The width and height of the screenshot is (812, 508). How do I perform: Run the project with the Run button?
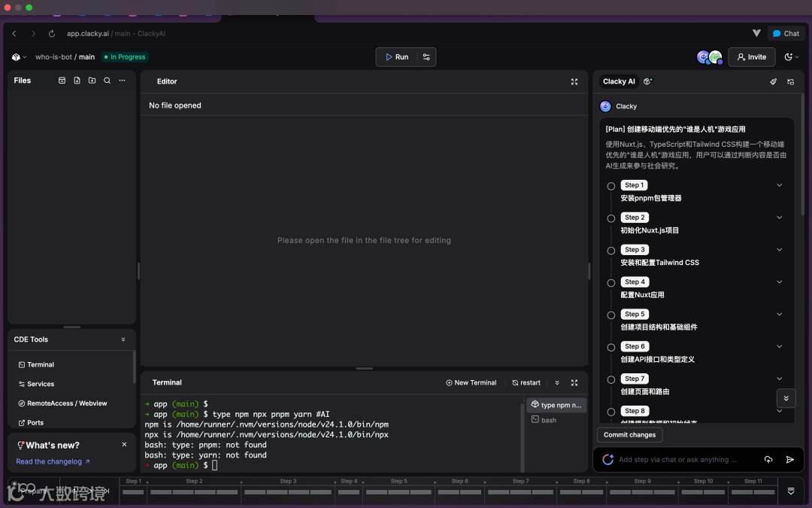tap(397, 57)
